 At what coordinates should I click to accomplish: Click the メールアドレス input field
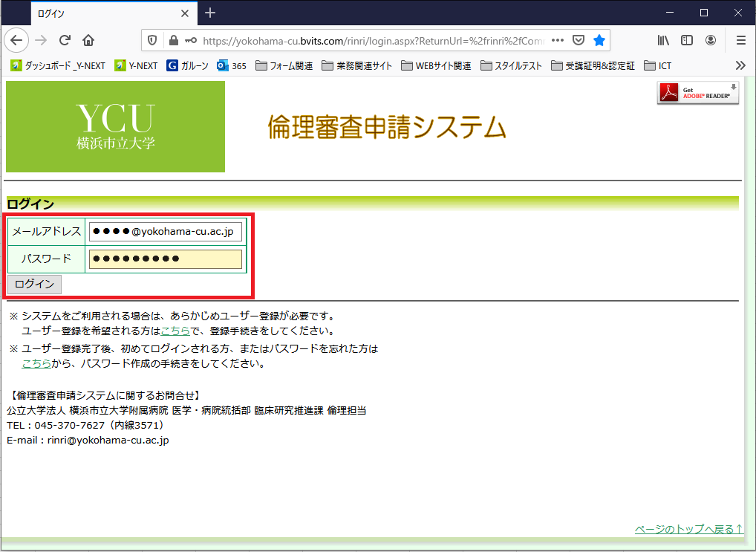tap(165, 232)
